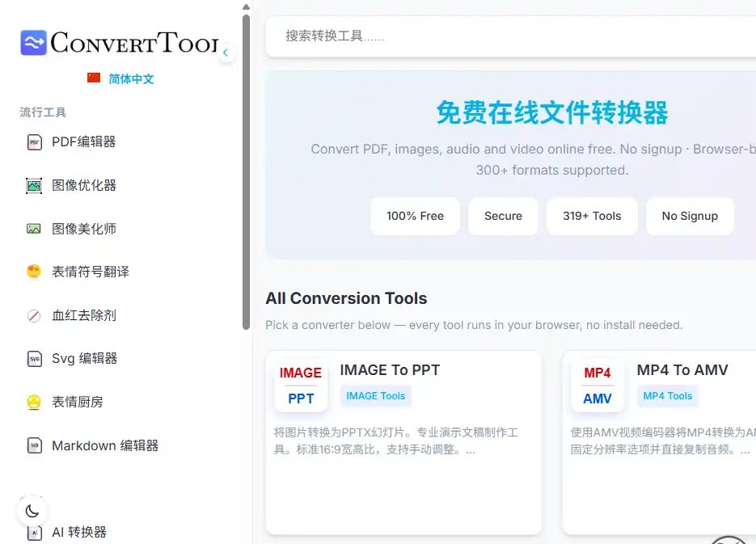The height and width of the screenshot is (544, 756).
Task: Click the ConvertTool wordmark text
Action: pos(134,42)
